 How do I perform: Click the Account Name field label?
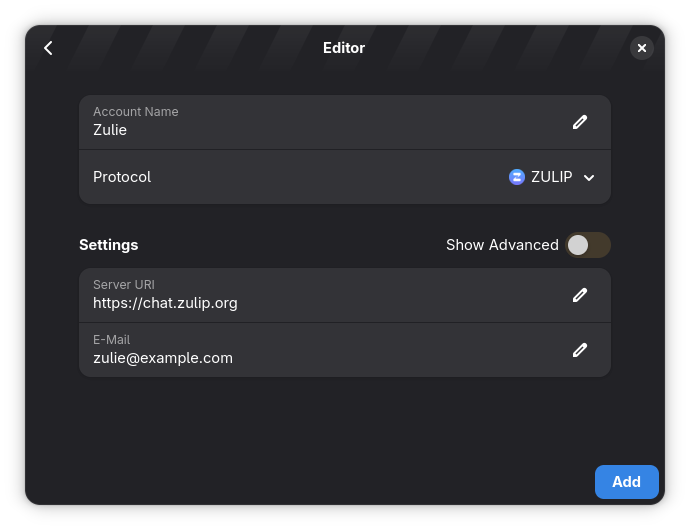136,112
